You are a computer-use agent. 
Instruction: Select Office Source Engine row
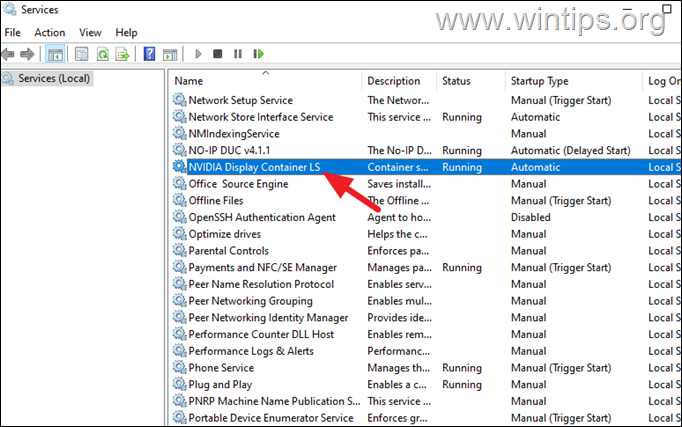[x=427, y=184]
